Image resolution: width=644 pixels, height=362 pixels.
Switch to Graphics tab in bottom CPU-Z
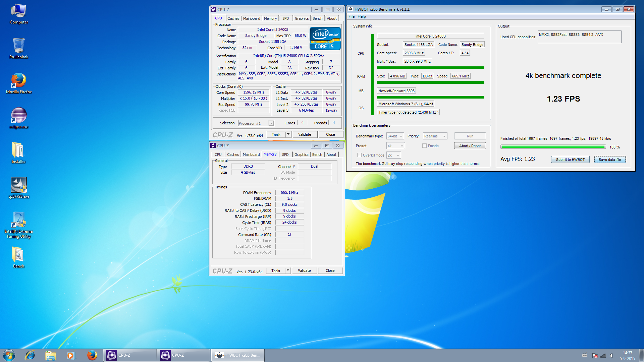coord(302,155)
